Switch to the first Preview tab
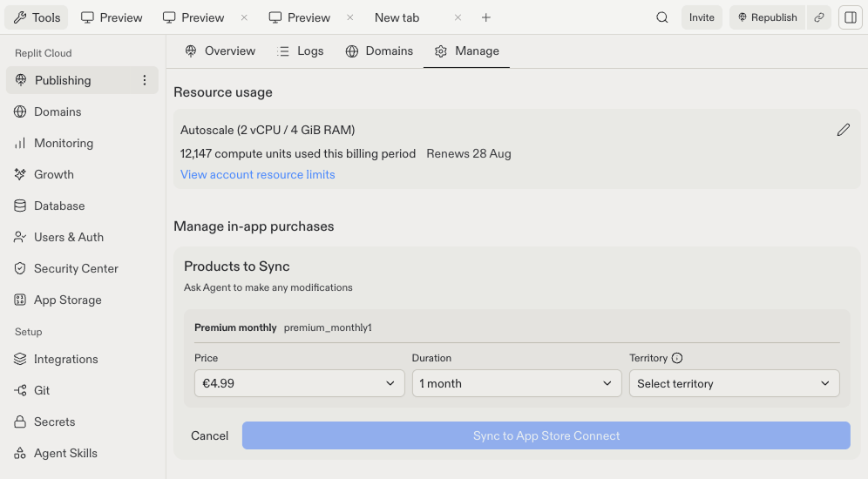This screenshot has width=868, height=479. (112, 17)
